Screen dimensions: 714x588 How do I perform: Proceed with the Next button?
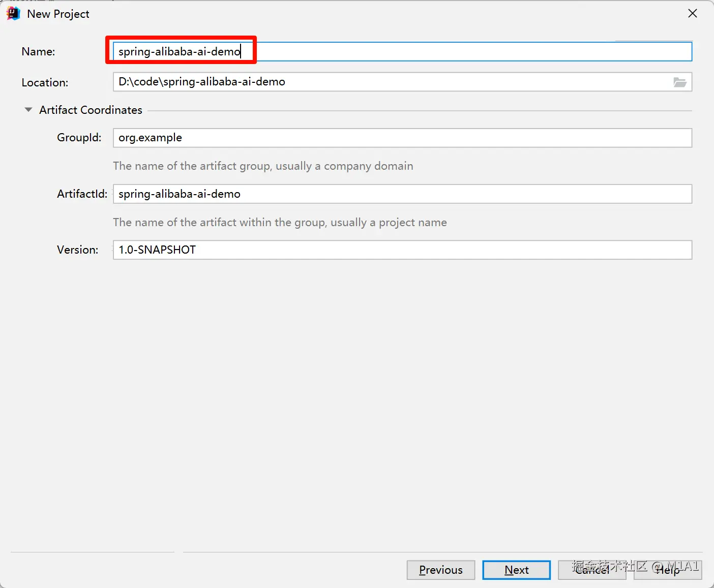(517, 570)
